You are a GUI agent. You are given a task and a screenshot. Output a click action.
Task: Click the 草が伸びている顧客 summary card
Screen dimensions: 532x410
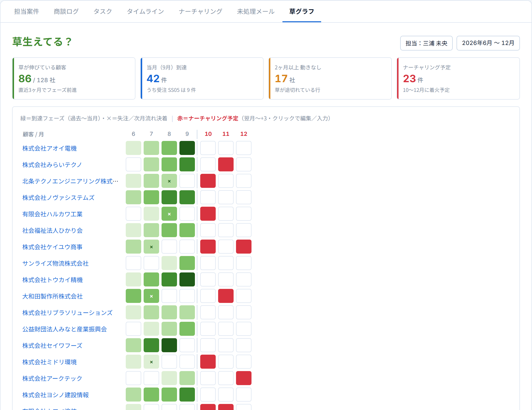[74, 78]
